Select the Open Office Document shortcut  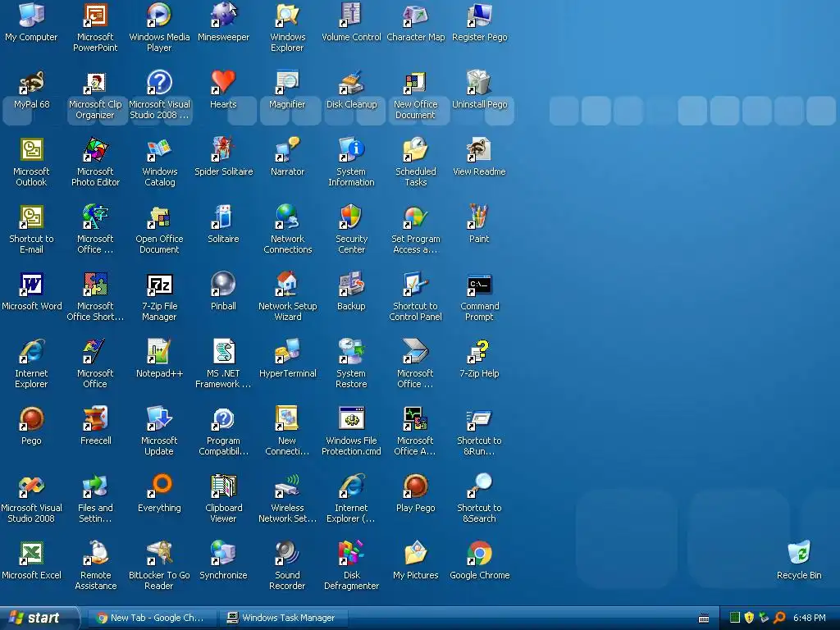coord(159,217)
